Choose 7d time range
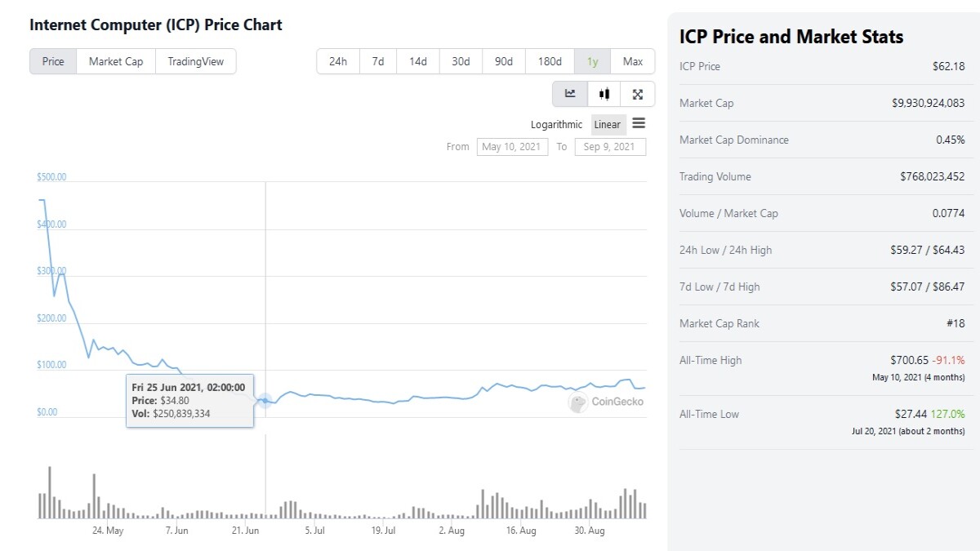 [378, 61]
